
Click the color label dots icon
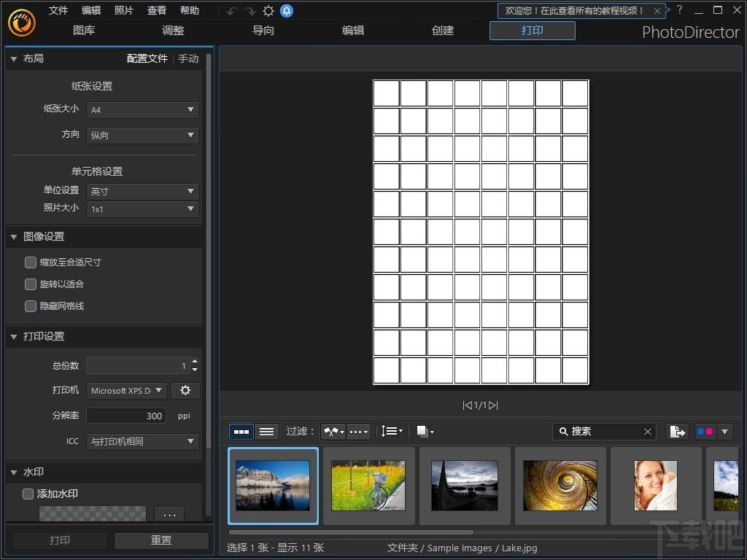pyautogui.click(x=705, y=432)
